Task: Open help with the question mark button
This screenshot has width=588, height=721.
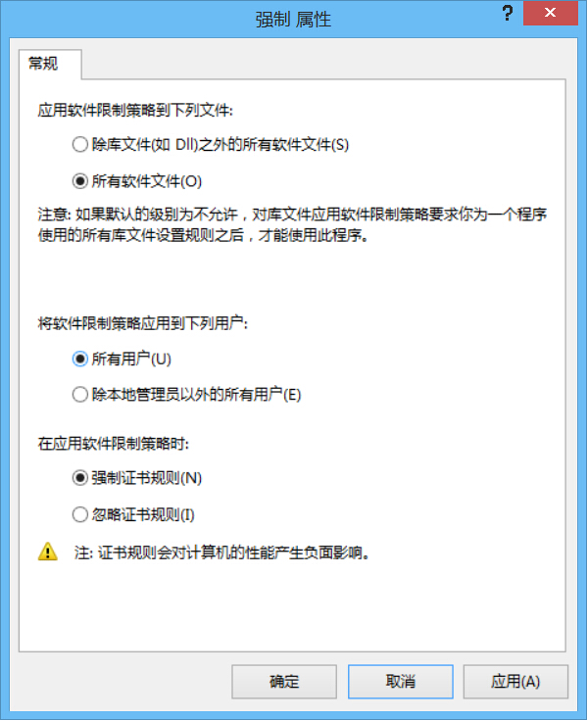Action: click(508, 14)
